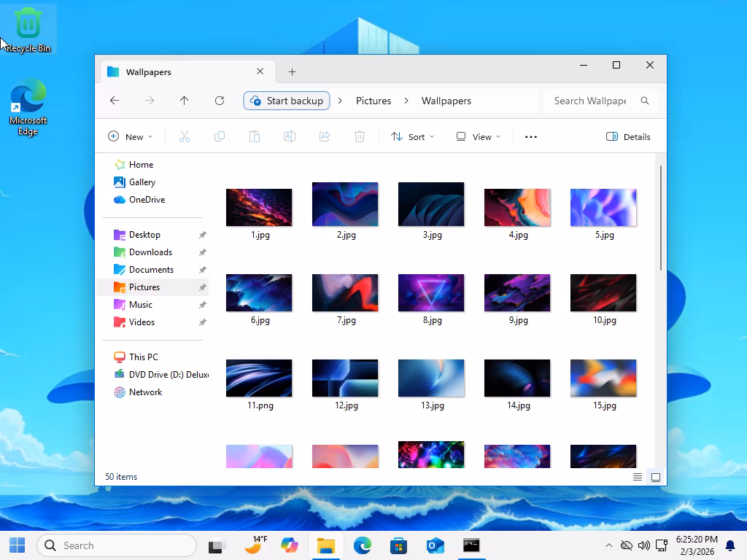Select the 8.jpg neon triangle thumbnail
The width and height of the screenshot is (747, 560).
431,292
